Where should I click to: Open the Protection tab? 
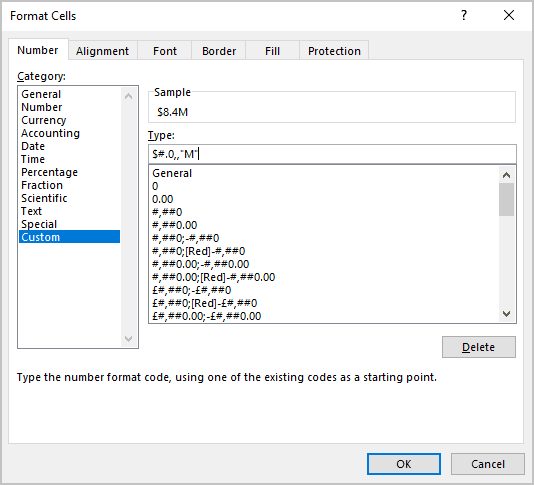pyautogui.click(x=334, y=51)
